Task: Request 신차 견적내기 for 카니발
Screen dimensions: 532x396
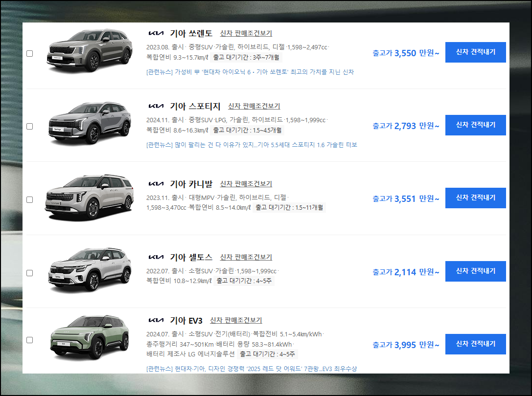Action: 475,198
